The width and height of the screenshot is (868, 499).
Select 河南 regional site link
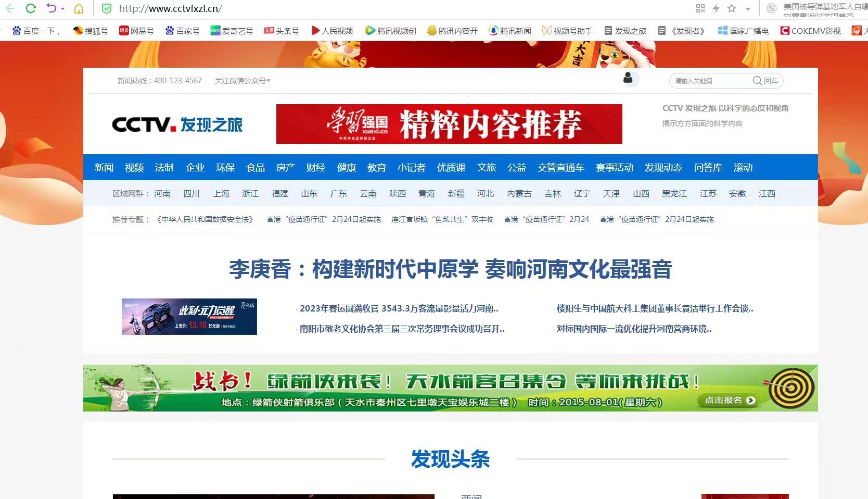[162, 193]
